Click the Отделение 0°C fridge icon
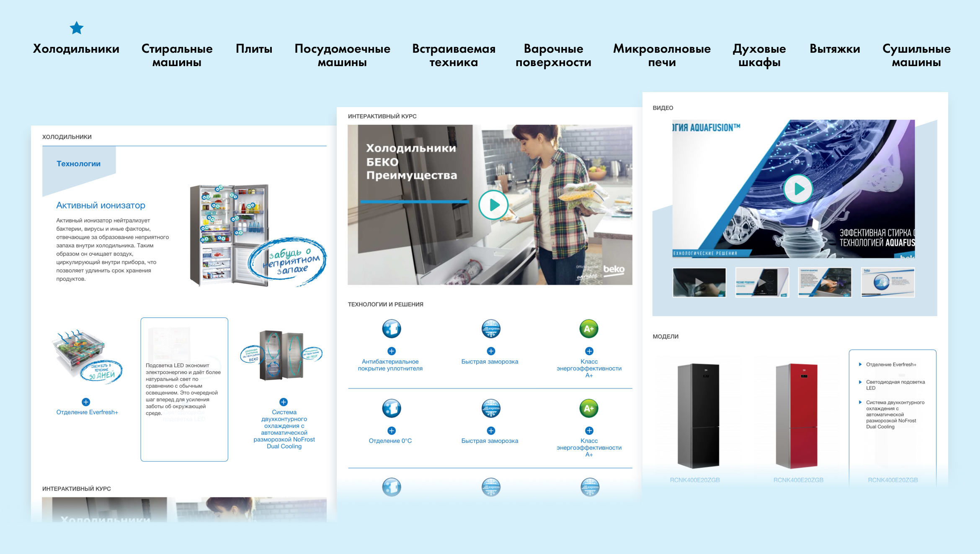The height and width of the screenshot is (554, 980). [x=392, y=408]
